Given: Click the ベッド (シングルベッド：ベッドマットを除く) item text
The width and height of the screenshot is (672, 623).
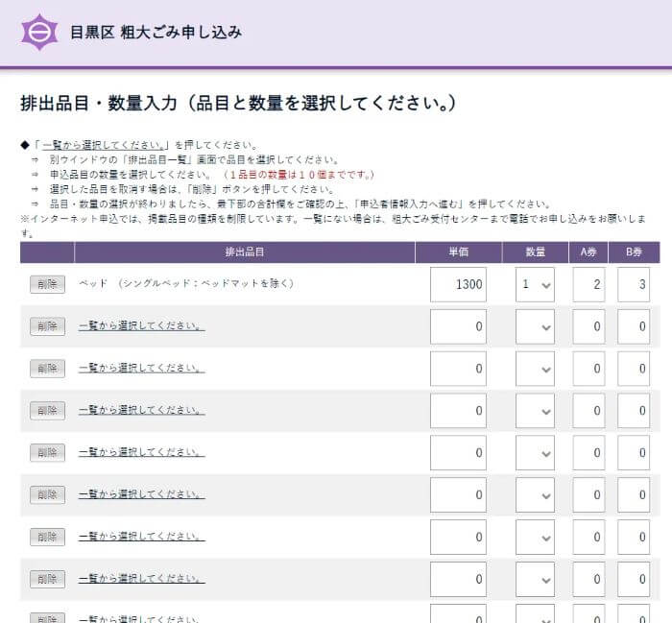Looking at the screenshot, I should tap(186, 283).
